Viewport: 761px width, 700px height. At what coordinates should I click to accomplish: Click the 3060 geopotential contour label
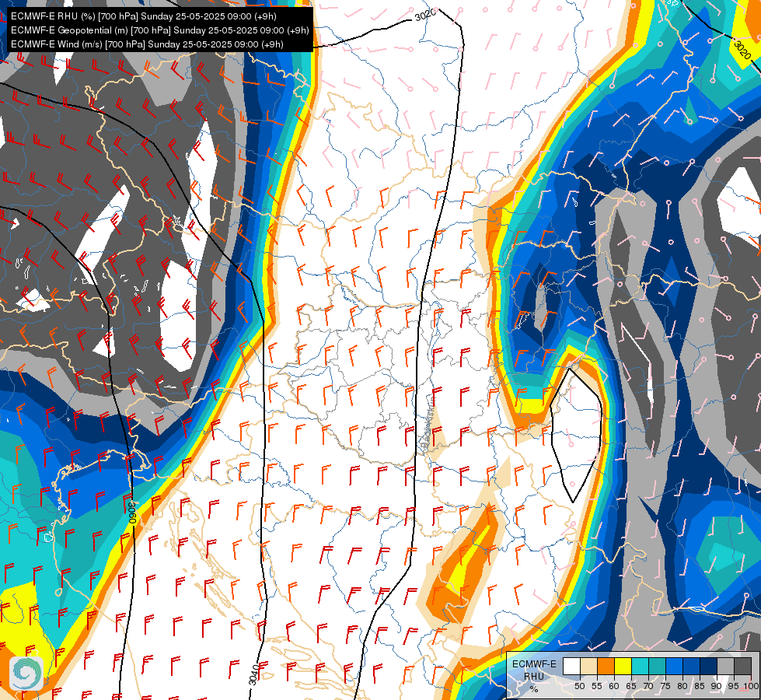tap(131, 513)
